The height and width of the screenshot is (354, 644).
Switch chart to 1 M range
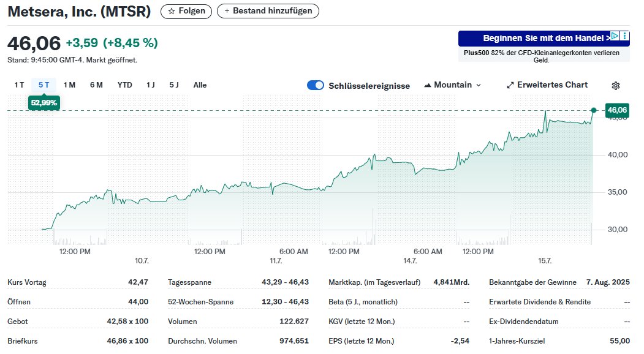pyautogui.click(x=69, y=85)
